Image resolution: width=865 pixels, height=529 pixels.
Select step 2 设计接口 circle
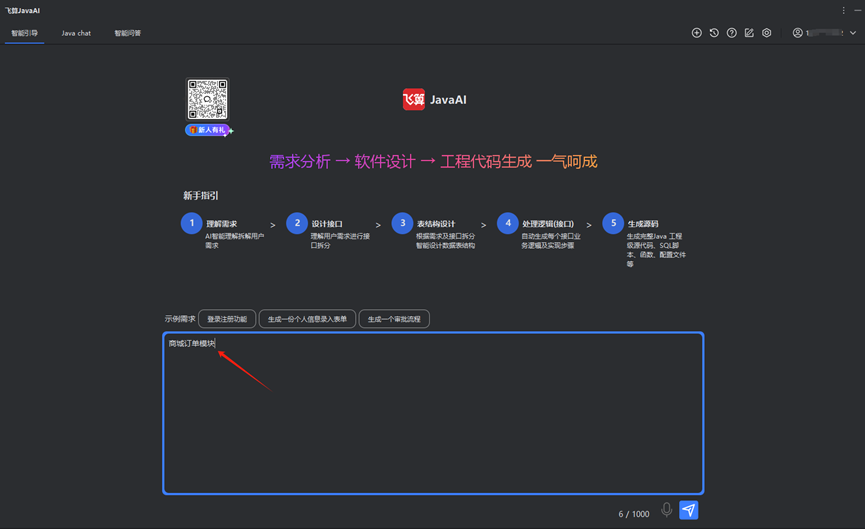[x=297, y=223]
